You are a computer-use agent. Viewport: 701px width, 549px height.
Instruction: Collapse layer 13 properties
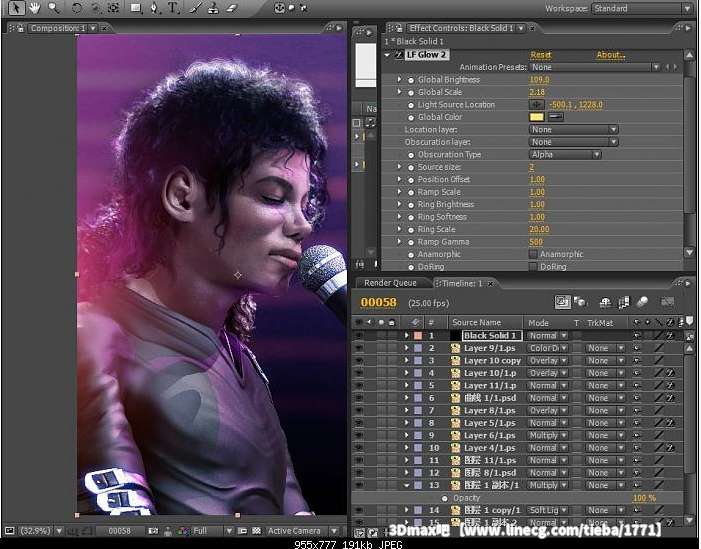point(406,485)
